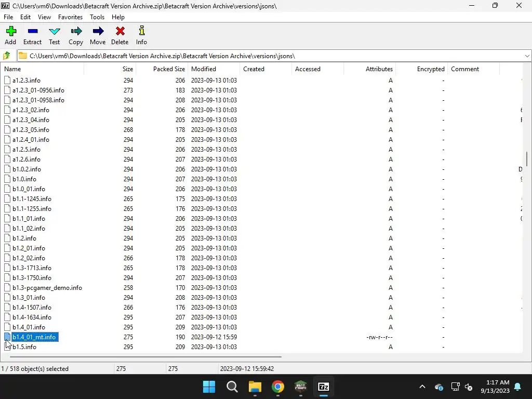Open the File menu
This screenshot has height=399, width=532.
[8, 17]
